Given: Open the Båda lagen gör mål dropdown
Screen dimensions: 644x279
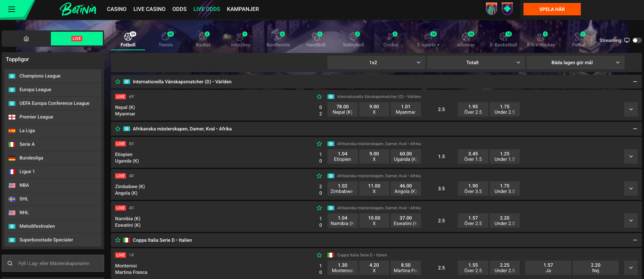Looking at the screenshot, I should tap(575, 62).
